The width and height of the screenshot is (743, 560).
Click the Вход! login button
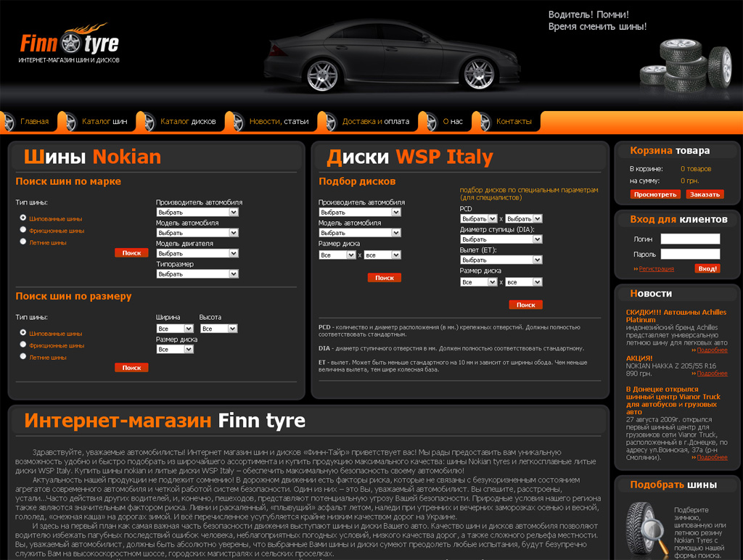707,268
